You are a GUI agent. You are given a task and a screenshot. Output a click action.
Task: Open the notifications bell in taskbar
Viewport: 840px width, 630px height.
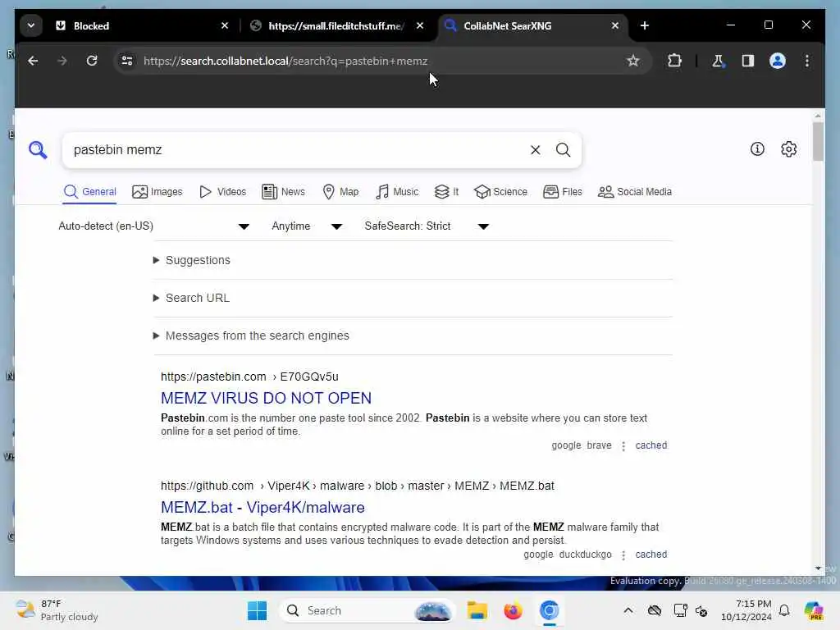click(784, 610)
